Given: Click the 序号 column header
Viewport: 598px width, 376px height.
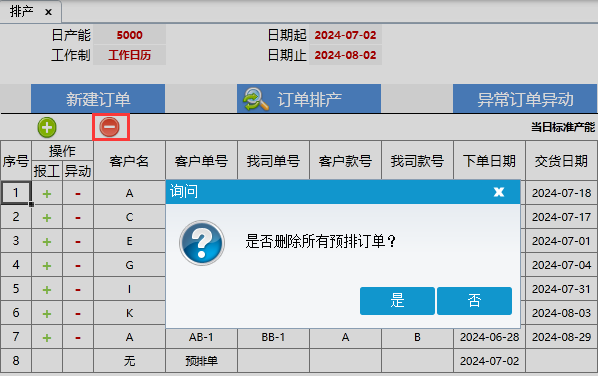Looking at the screenshot, I should (16, 161).
